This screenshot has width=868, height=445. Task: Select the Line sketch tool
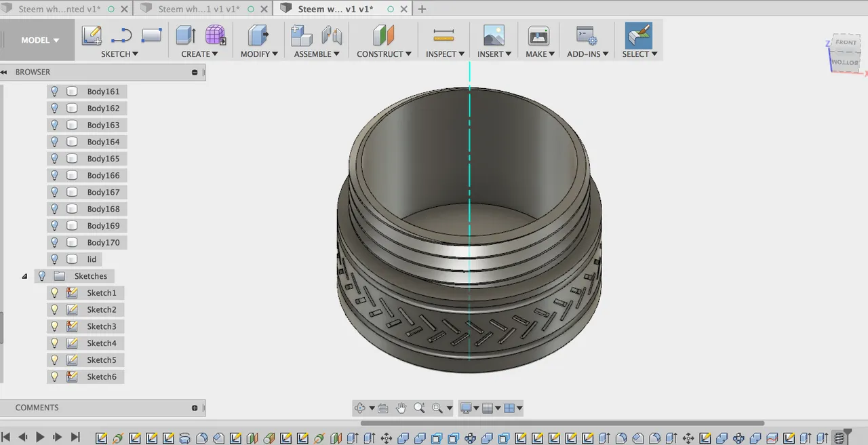[x=121, y=35]
